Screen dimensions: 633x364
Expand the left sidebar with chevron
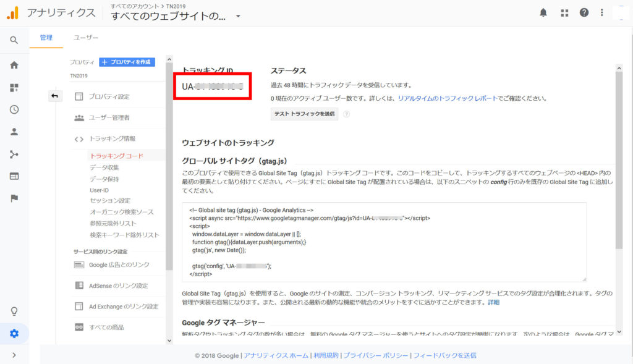pos(14,355)
